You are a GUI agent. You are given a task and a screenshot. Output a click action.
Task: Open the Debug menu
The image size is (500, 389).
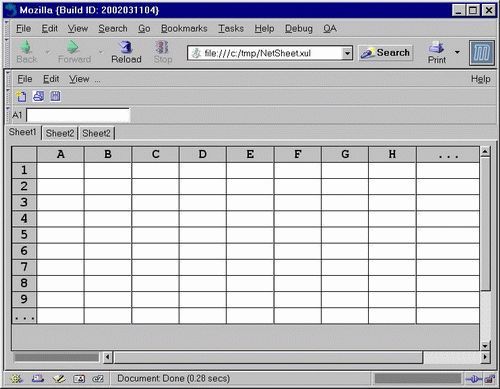point(299,29)
